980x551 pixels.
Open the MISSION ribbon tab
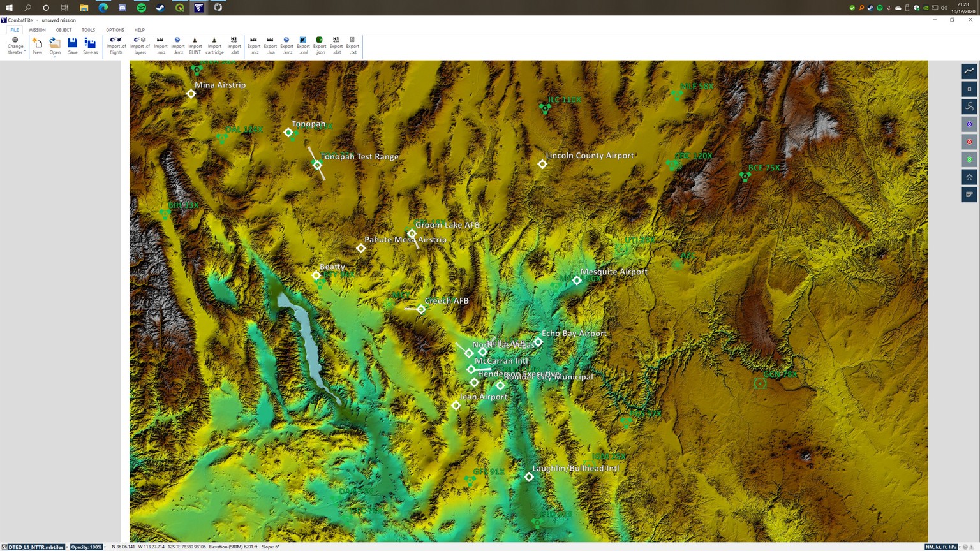click(x=37, y=30)
